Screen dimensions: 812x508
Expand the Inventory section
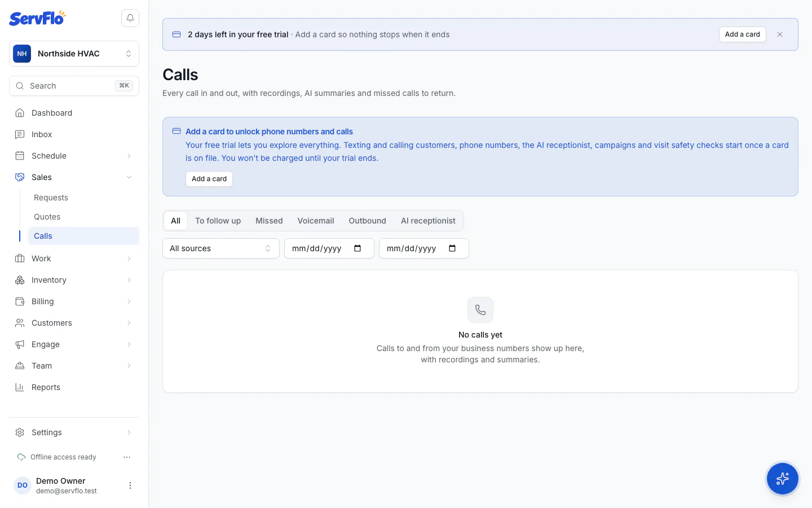(74, 280)
